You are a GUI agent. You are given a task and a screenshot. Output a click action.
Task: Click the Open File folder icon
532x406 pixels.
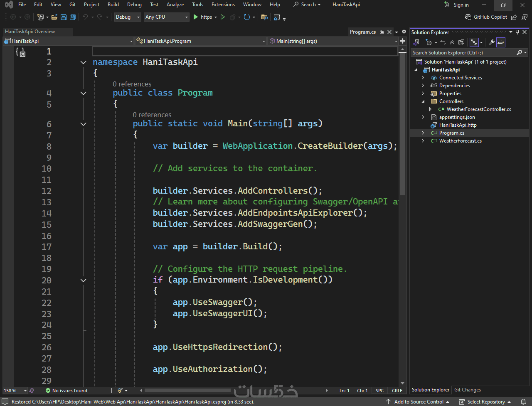click(54, 17)
